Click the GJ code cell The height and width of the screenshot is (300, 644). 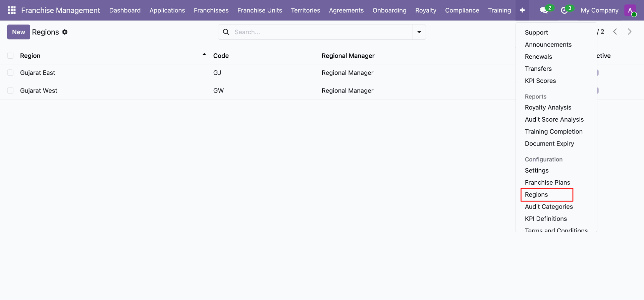coord(217,73)
